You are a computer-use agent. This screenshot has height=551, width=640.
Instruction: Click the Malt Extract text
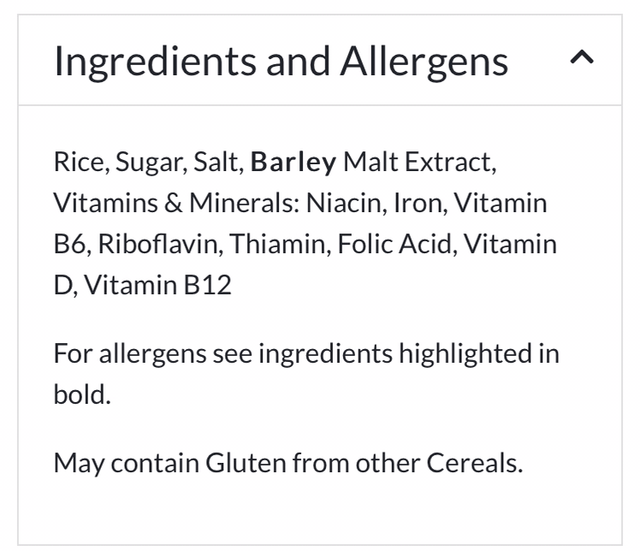coord(418,161)
